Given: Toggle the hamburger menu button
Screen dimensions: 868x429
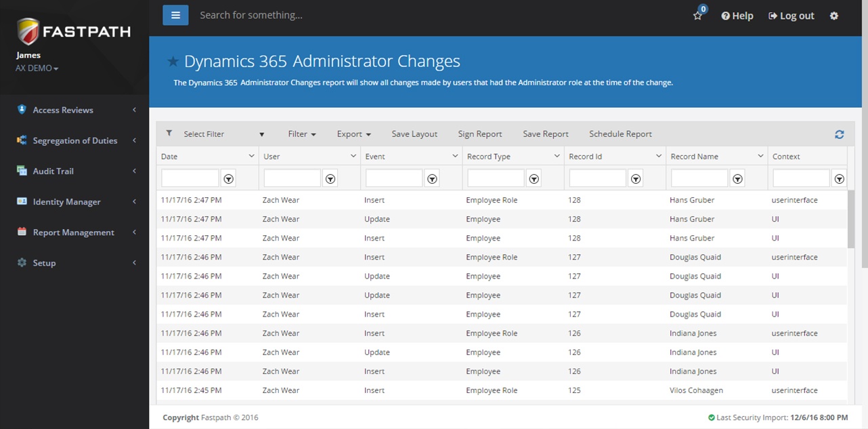Looking at the screenshot, I should [175, 15].
